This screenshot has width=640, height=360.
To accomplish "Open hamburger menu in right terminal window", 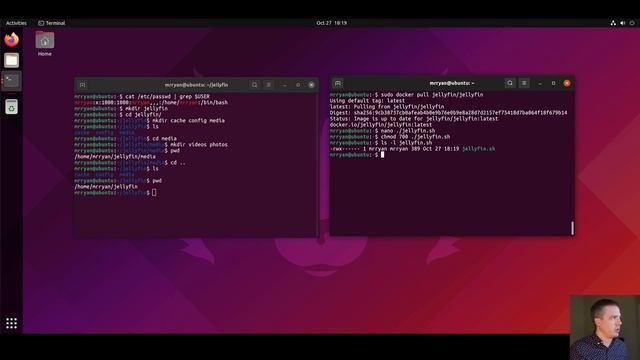I will 524,83.
